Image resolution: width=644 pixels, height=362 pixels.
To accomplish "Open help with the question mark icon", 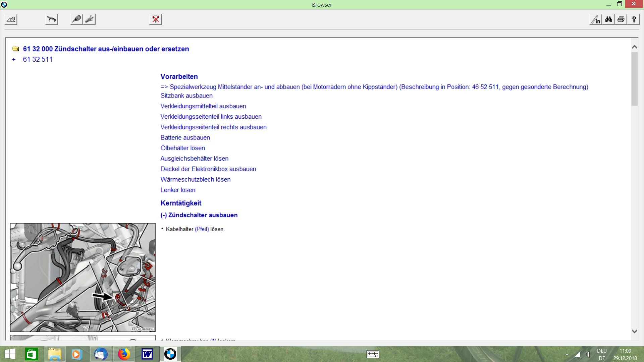I will click(x=634, y=19).
